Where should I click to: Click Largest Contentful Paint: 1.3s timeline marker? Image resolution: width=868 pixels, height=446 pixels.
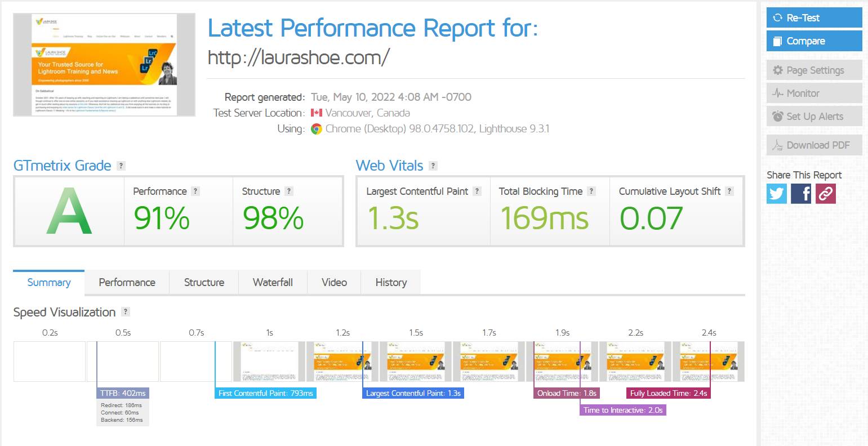click(x=413, y=393)
